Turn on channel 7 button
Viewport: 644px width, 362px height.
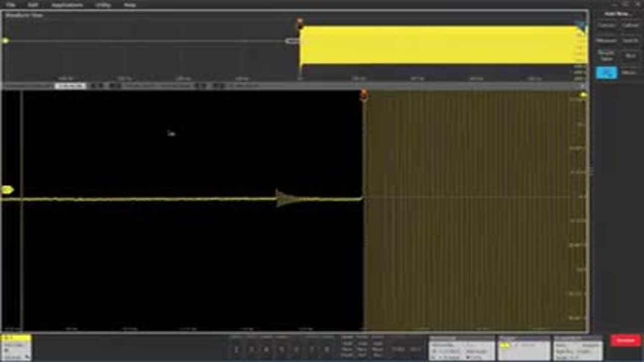pos(312,349)
